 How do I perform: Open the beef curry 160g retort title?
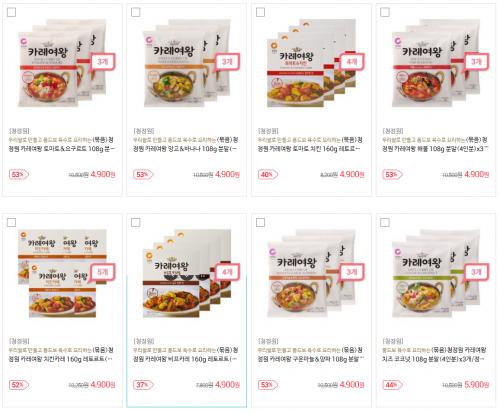click(185, 354)
